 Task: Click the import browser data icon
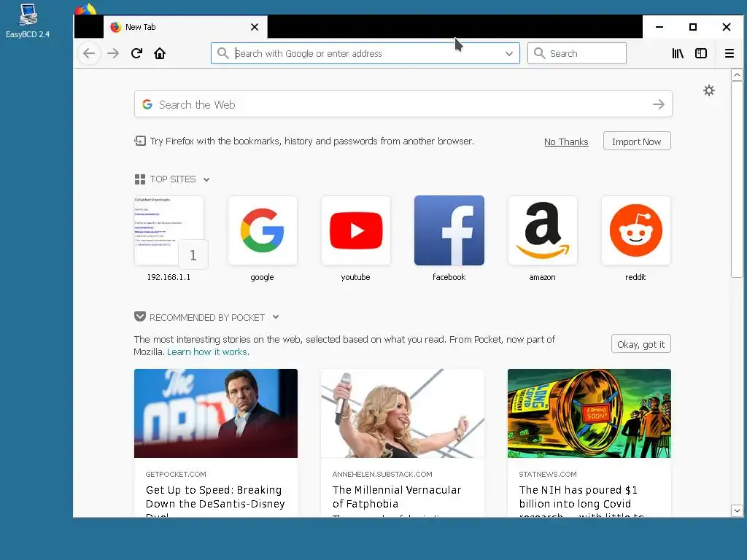[140, 141]
